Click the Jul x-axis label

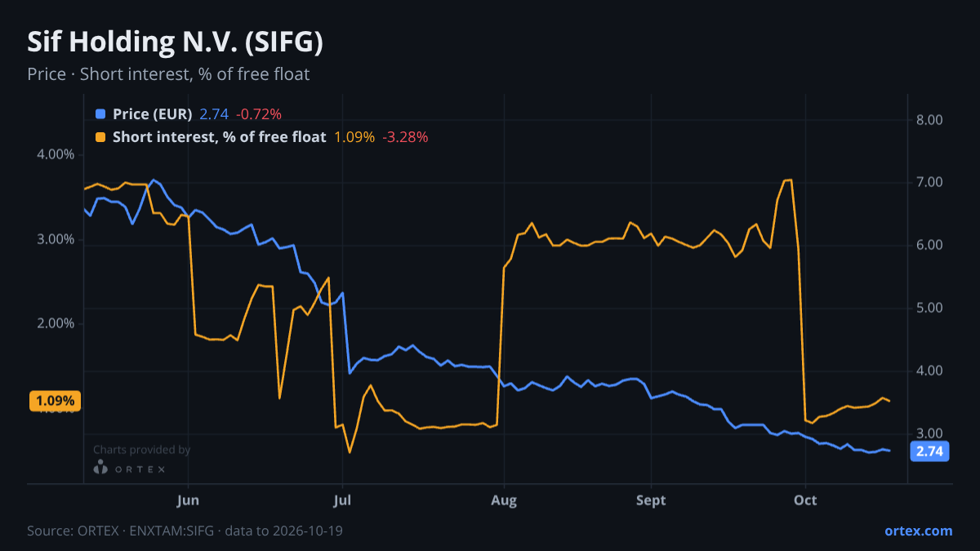(x=342, y=500)
